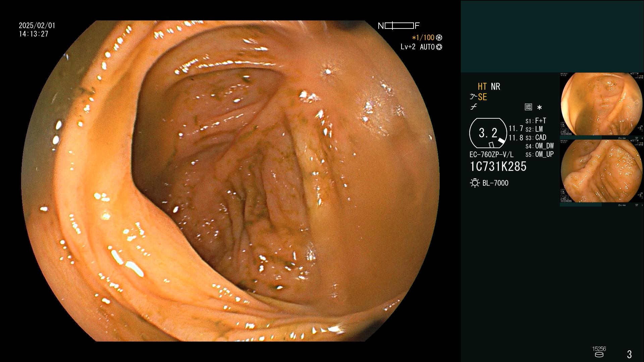
Task: Open the upper captured image thumbnail
Action: (602, 106)
